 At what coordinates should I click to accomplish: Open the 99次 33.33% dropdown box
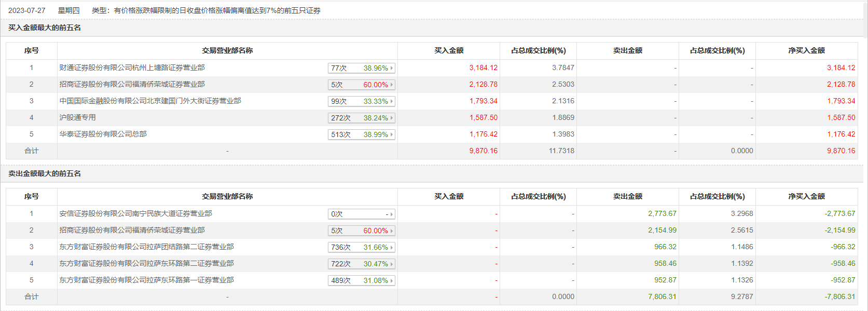pyautogui.click(x=361, y=101)
